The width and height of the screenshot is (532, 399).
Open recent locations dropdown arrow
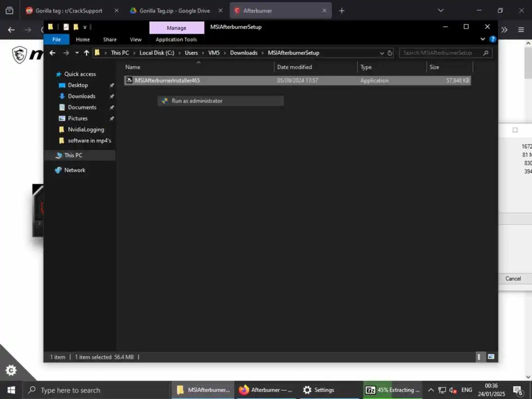[77, 53]
